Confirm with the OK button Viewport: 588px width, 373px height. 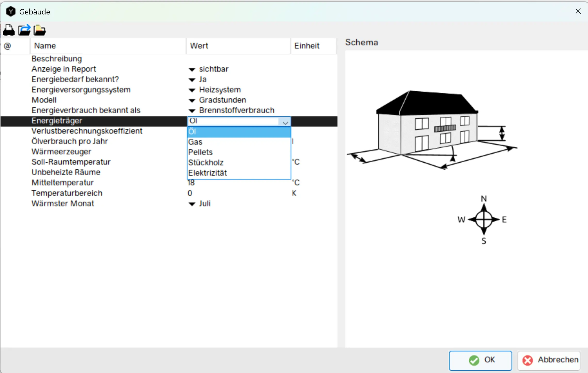pos(480,360)
